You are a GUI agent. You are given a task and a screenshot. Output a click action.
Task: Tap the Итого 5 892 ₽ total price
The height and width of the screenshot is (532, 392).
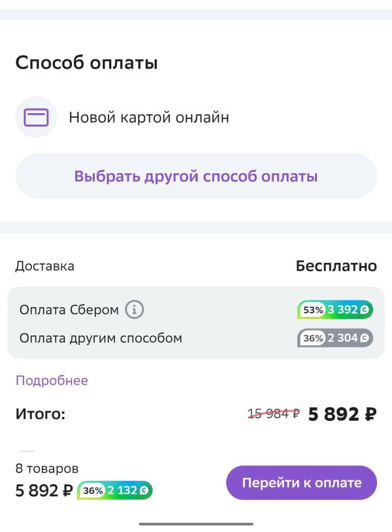pyautogui.click(x=342, y=414)
